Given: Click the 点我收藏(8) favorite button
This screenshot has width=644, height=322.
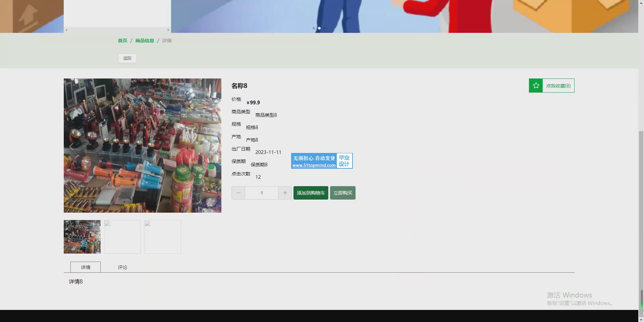Looking at the screenshot, I should pos(552,86).
